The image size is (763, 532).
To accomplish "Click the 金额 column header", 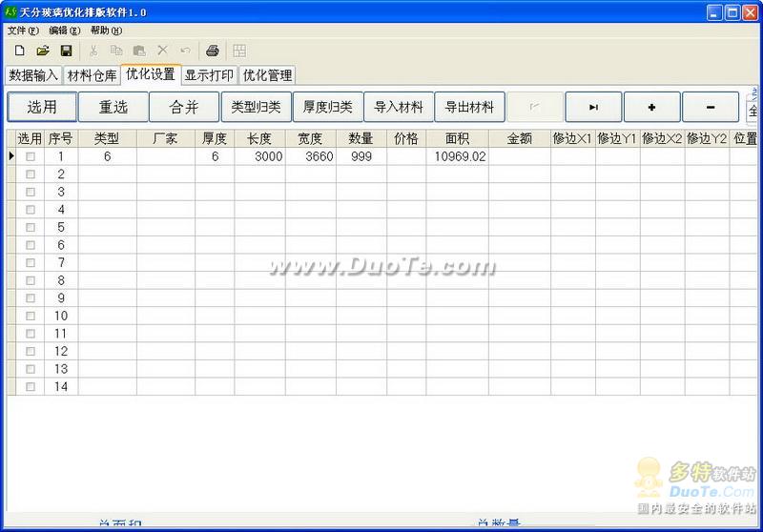I will tap(519, 139).
